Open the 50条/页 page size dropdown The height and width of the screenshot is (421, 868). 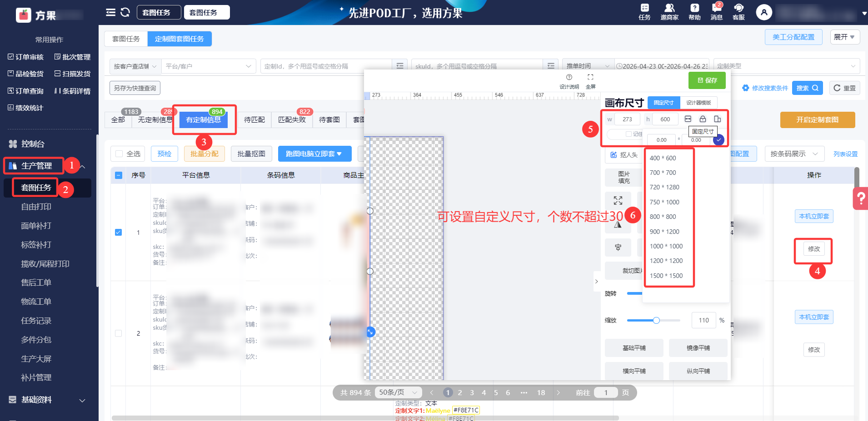[x=398, y=392]
